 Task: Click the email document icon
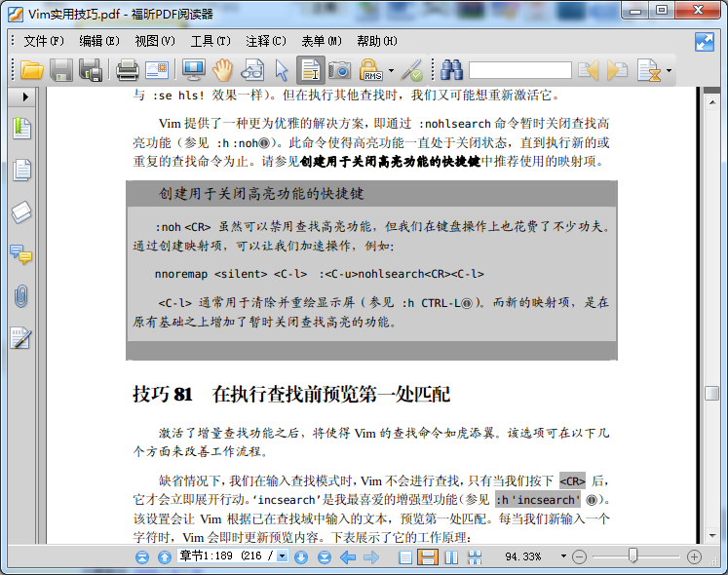(x=157, y=70)
